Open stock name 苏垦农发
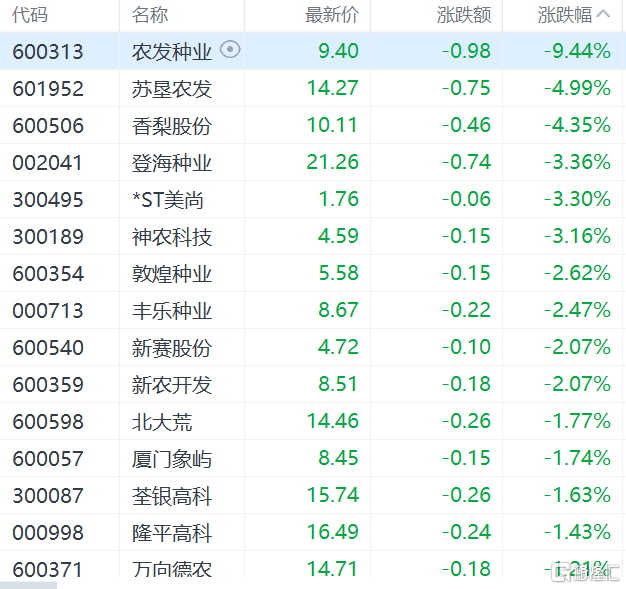This screenshot has width=626, height=589. pyautogui.click(x=172, y=89)
